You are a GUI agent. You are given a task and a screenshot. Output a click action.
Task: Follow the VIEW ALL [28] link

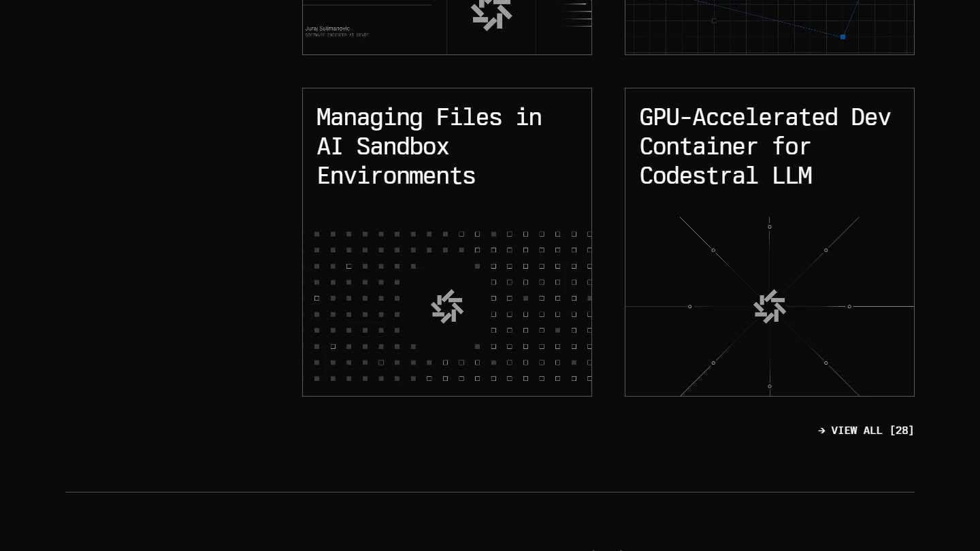click(872, 431)
